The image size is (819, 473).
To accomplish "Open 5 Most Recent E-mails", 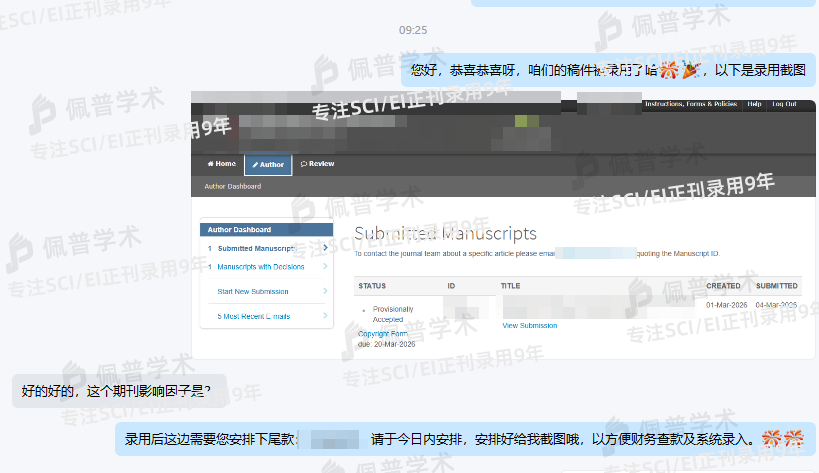I will pyautogui.click(x=253, y=316).
